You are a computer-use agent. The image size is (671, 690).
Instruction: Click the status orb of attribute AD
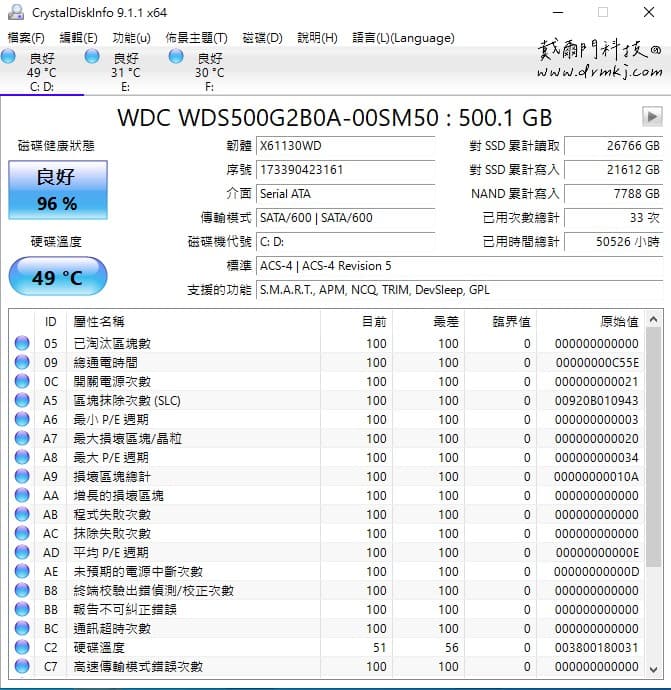(x=22, y=552)
